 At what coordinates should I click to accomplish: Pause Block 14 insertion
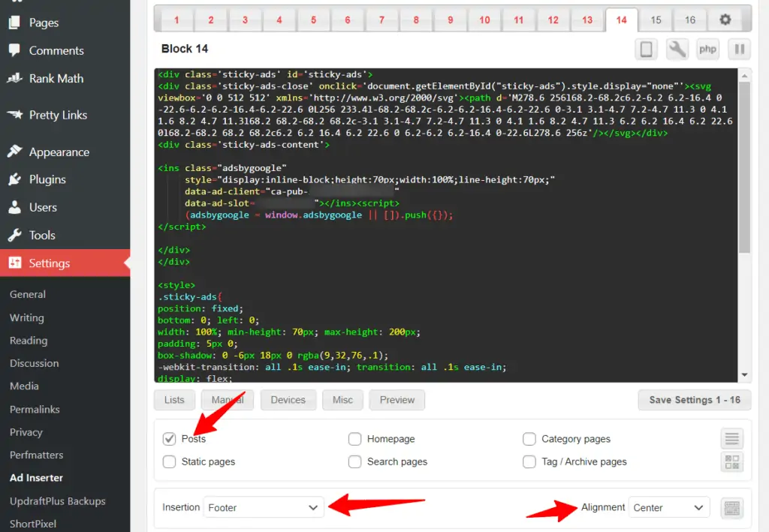click(x=739, y=49)
